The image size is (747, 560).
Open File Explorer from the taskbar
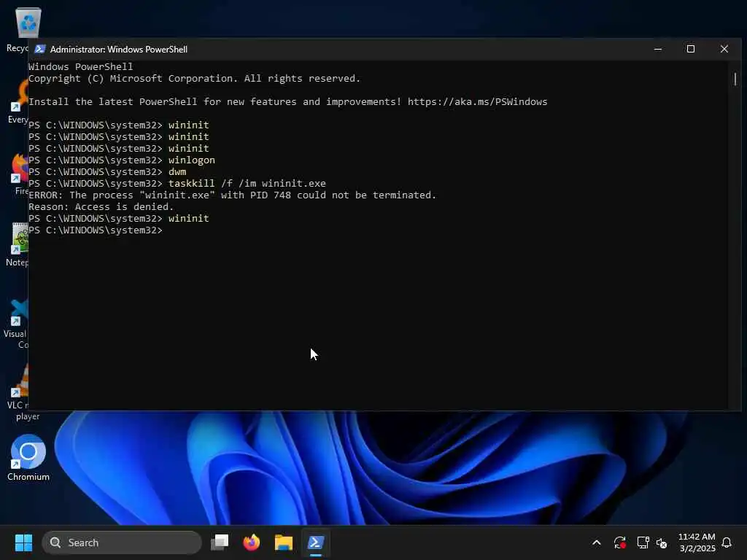(x=284, y=542)
